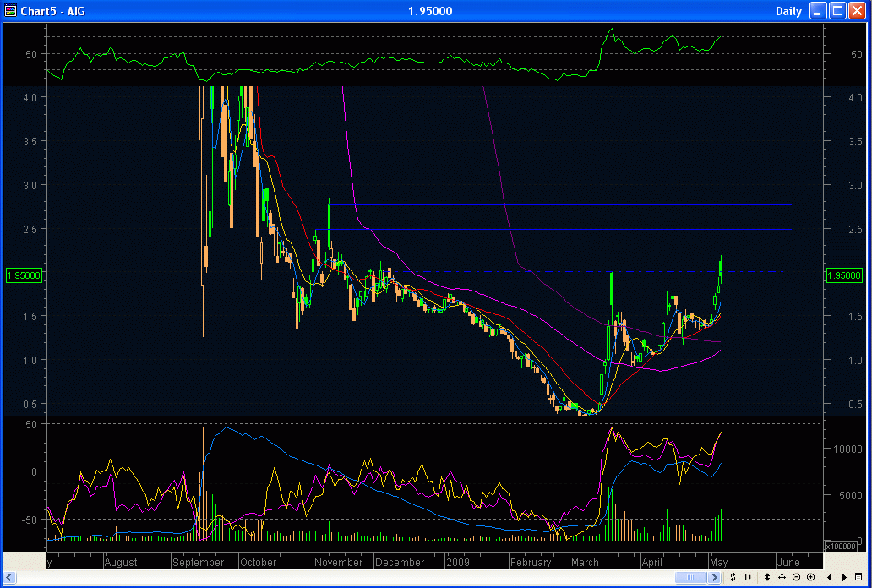
Task: Open the chart list menu icon
Action: 858,577
